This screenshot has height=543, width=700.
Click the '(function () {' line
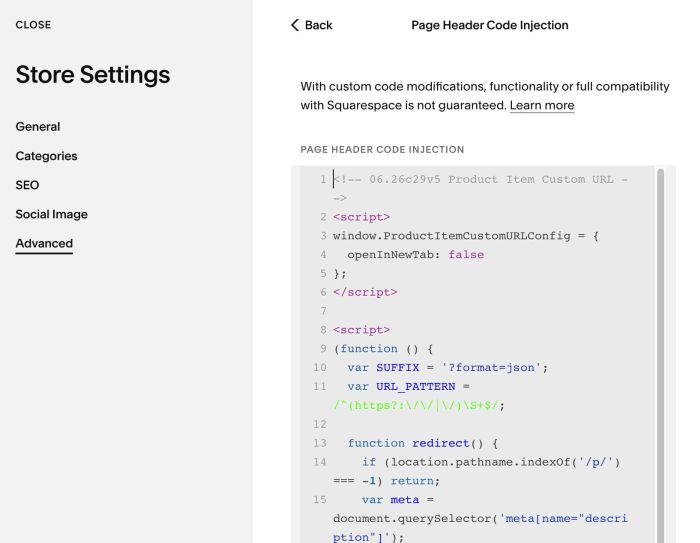click(x=383, y=349)
